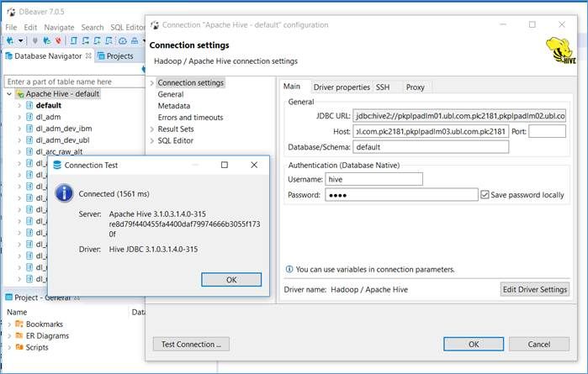Click the New SQL script toolbar icon
The width and height of the screenshot is (588, 374).
(x=97, y=40)
